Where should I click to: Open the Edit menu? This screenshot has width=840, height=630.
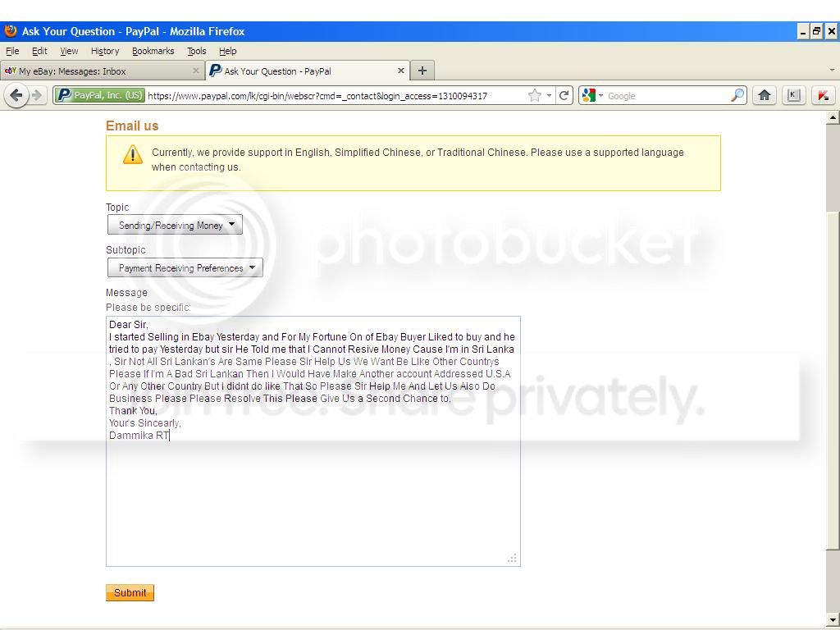pyautogui.click(x=39, y=51)
